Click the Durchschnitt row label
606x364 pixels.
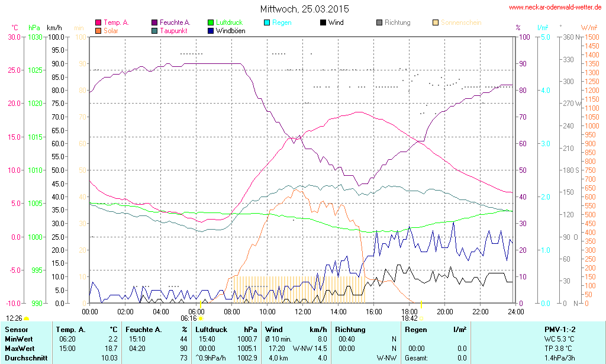(x=24, y=358)
